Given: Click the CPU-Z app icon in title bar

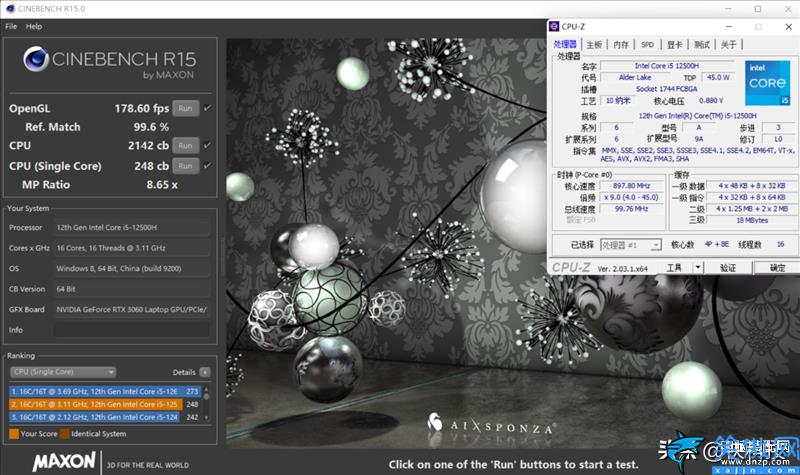Looking at the screenshot, I should [x=554, y=27].
